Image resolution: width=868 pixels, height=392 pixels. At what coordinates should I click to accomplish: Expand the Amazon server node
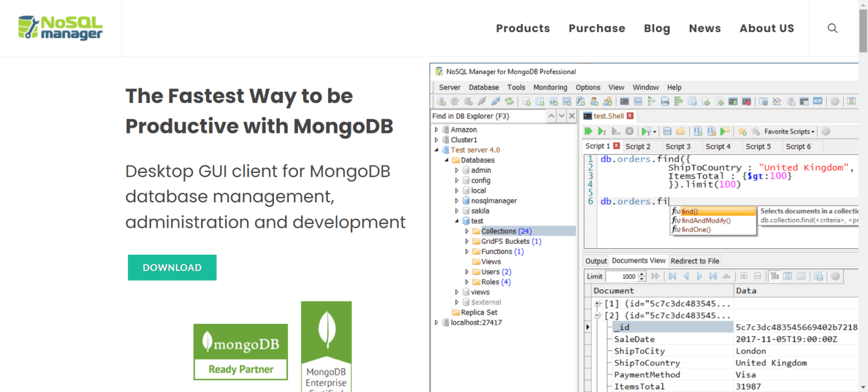pos(436,130)
